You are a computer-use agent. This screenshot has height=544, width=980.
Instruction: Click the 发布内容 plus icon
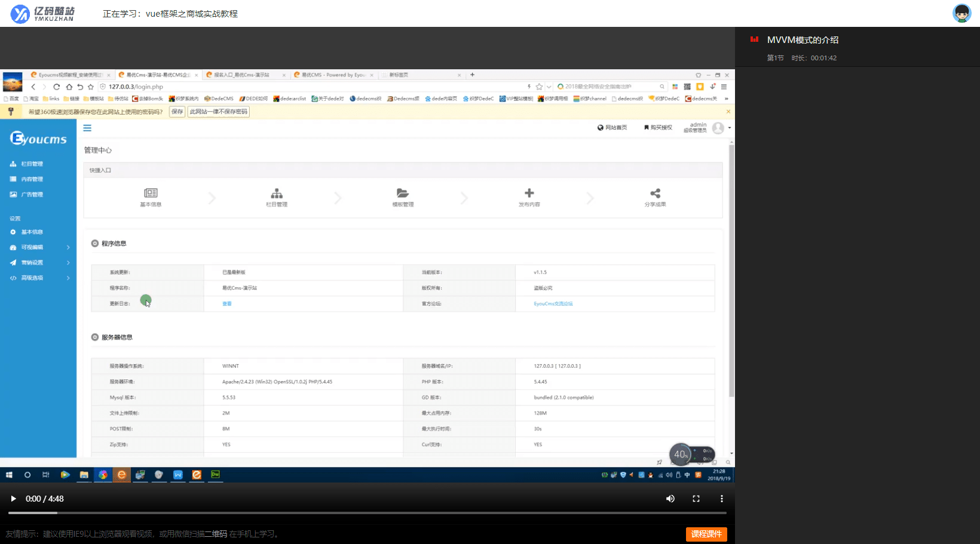point(529,193)
